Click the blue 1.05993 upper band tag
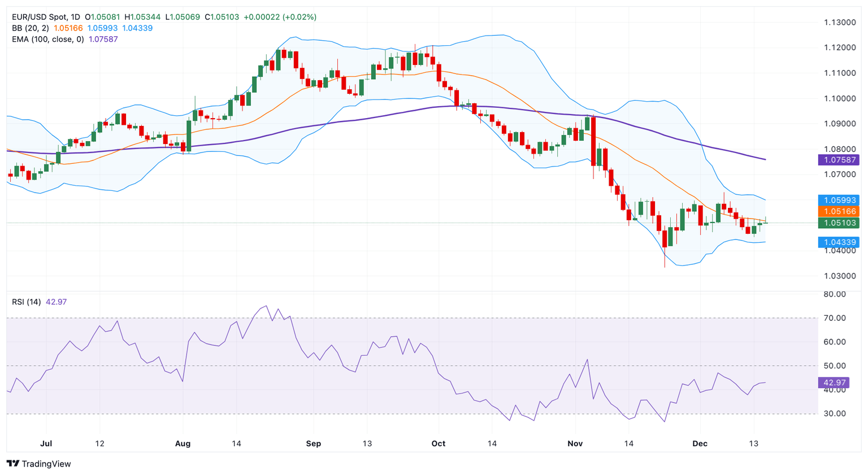This screenshot has height=475, width=868. point(839,200)
